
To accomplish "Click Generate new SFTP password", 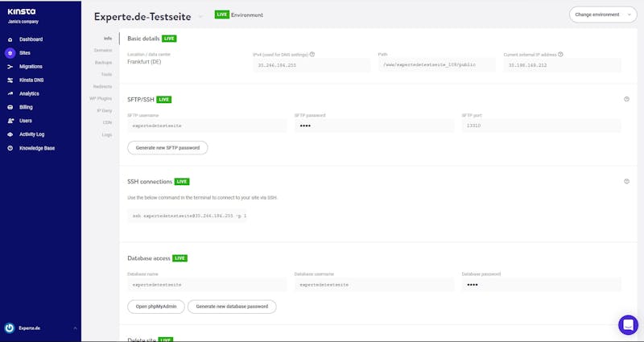I will pyautogui.click(x=167, y=147).
